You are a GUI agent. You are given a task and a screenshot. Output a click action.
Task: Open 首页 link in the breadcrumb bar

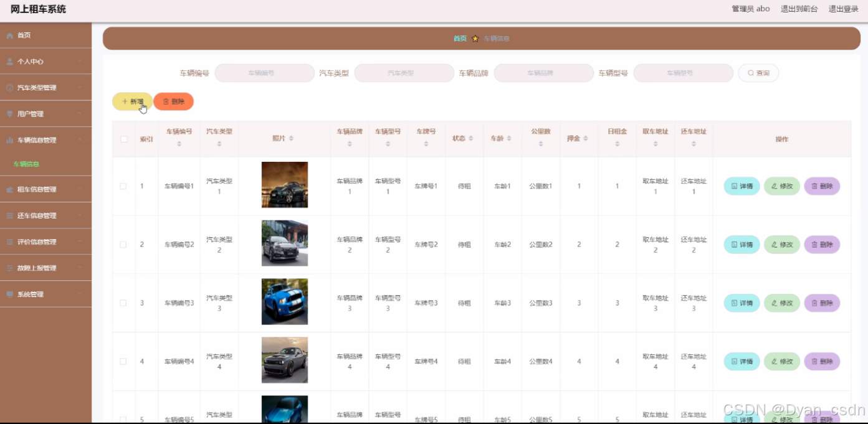pyautogui.click(x=460, y=39)
